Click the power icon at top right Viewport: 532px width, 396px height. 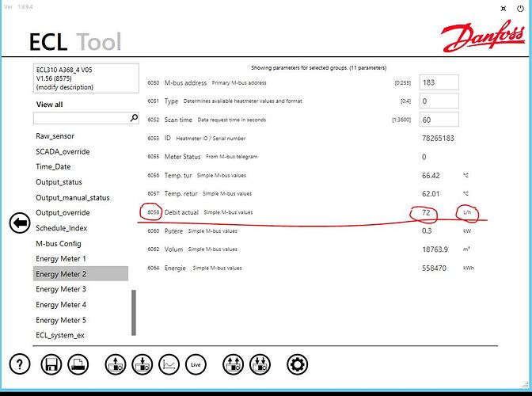520,9
